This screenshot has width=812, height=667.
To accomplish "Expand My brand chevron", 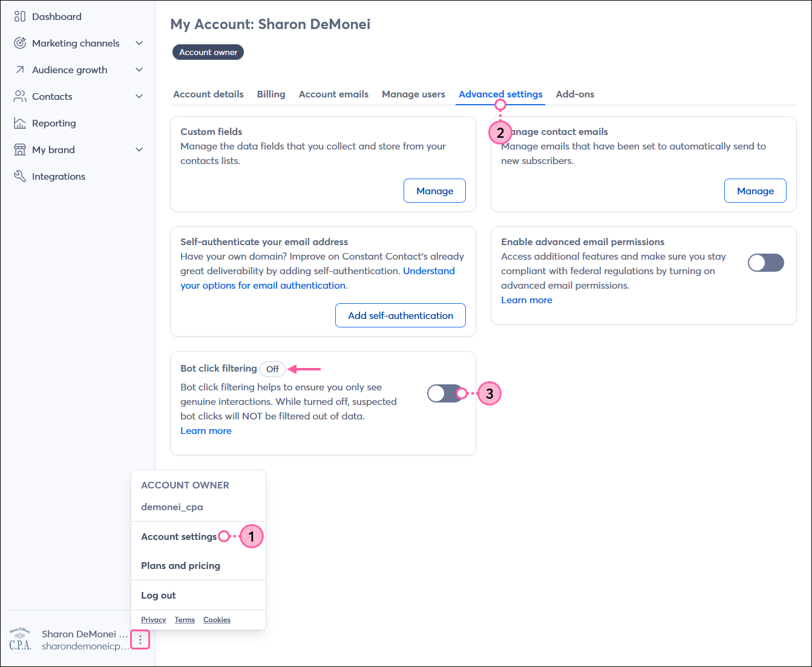I will pos(139,149).
